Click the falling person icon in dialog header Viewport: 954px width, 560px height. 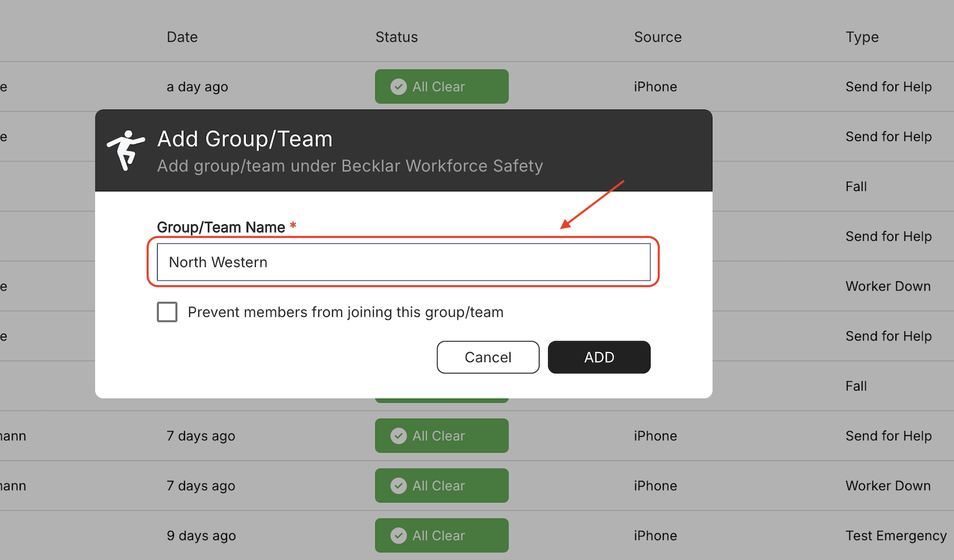tap(126, 150)
